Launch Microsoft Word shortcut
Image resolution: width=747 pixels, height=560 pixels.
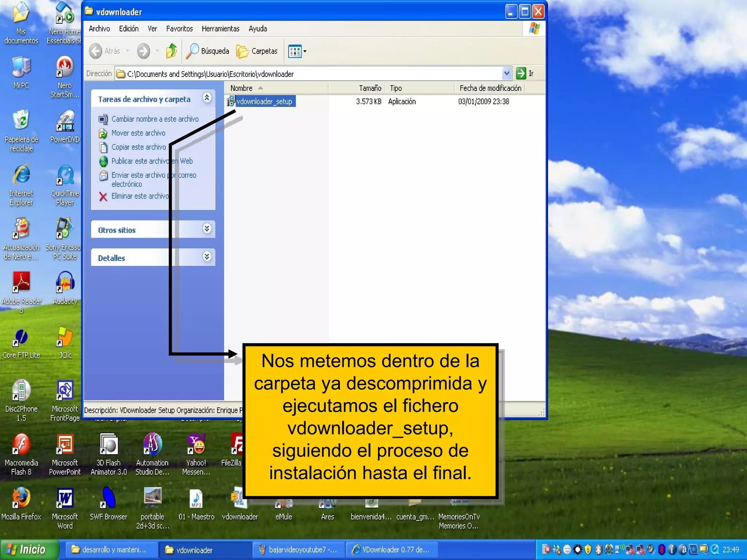pos(65,508)
